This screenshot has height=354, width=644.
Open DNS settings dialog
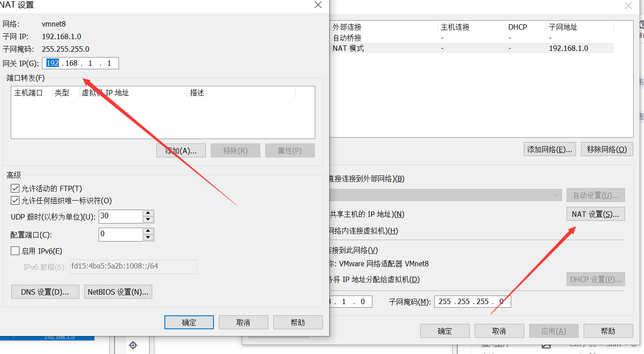(x=45, y=292)
